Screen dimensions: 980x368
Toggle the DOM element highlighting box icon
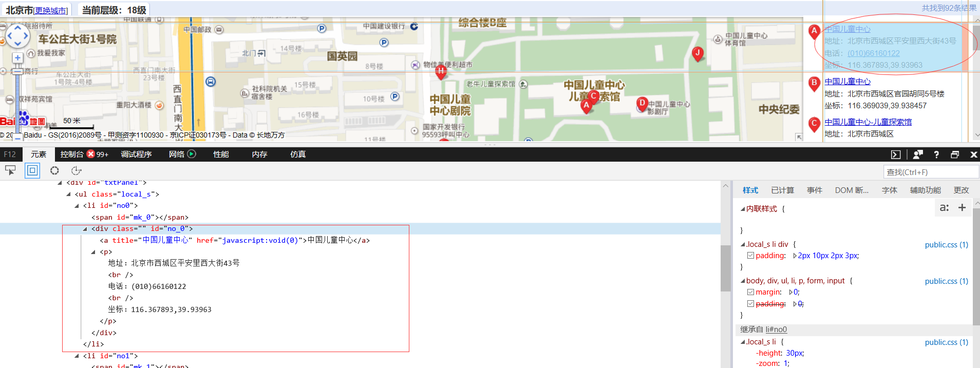tap(32, 170)
